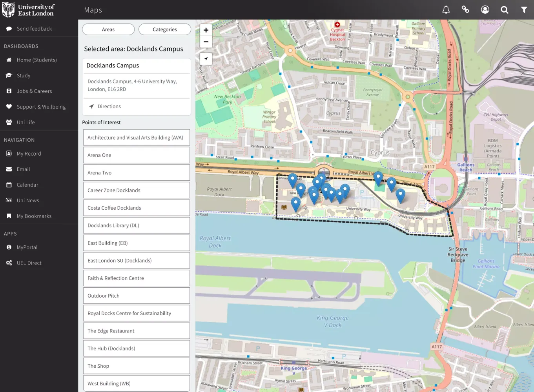Zoom in on the map
The image size is (534, 392).
point(206,30)
